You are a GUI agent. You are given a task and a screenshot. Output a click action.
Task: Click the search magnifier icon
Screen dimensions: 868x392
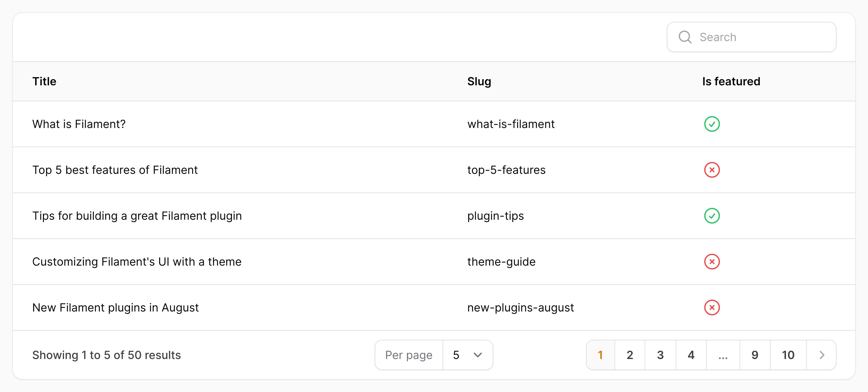[685, 37]
